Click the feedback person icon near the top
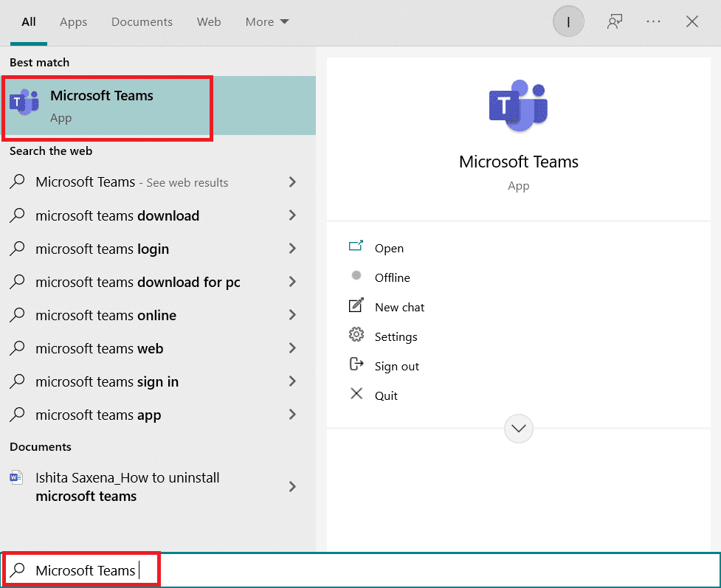721x588 pixels. [613, 21]
